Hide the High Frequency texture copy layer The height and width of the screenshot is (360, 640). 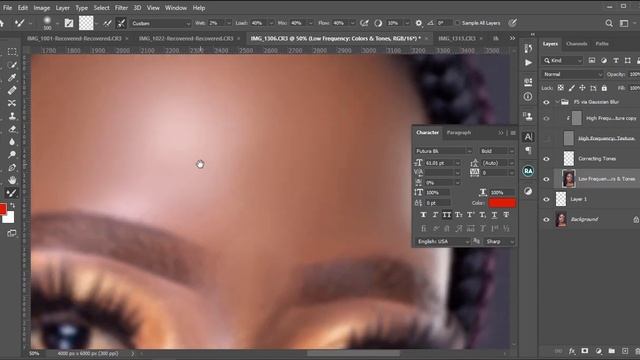pyautogui.click(x=546, y=118)
